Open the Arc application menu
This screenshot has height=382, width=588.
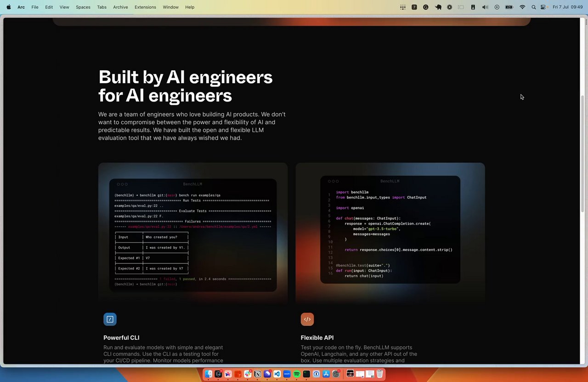click(21, 7)
